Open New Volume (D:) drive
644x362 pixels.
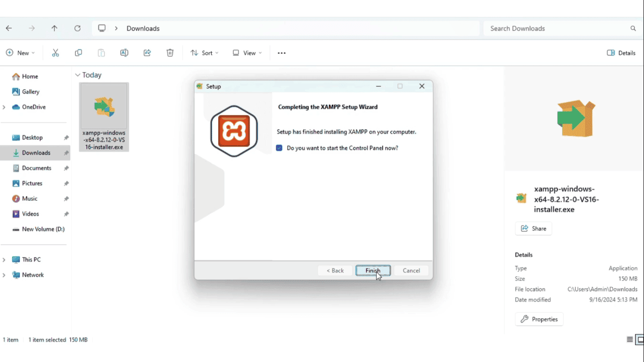click(x=43, y=229)
